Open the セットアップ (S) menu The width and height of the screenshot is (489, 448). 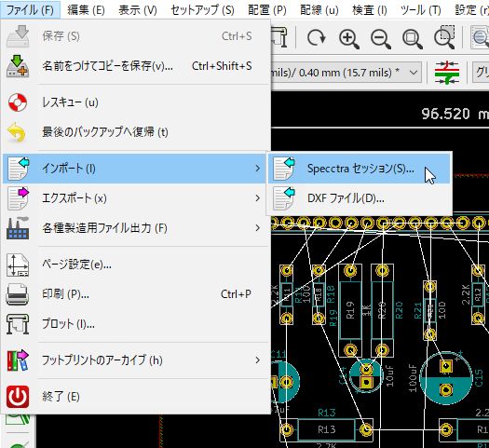(x=203, y=10)
